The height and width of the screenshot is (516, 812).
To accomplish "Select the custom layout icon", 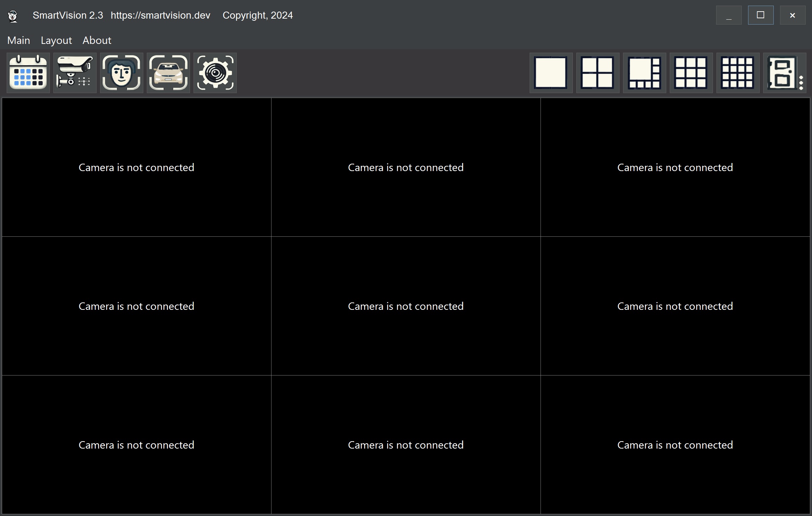I will [x=782, y=73].
